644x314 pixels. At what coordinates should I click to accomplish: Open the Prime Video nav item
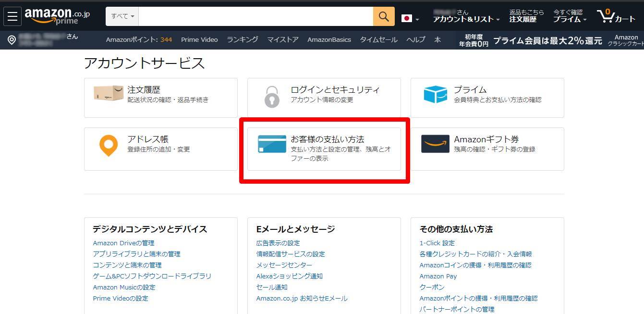coord(199,40)
